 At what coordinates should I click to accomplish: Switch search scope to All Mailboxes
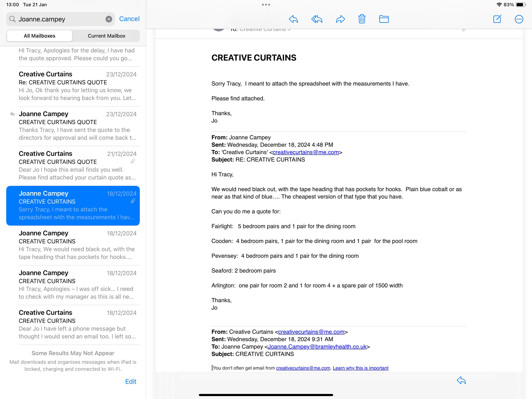[x=40, y=36]
